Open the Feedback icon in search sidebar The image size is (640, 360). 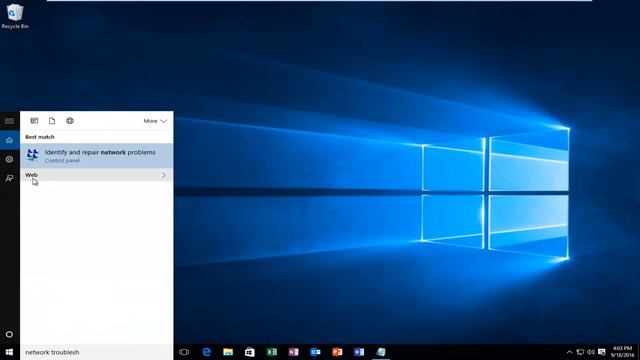pos(9,178)
